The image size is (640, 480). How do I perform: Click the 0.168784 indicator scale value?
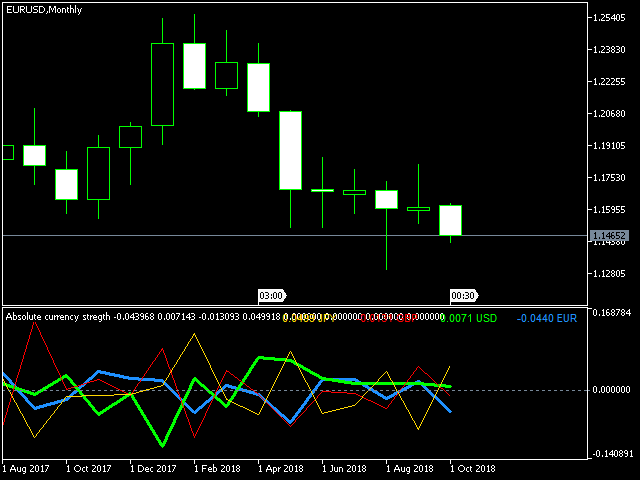(611, 313)
